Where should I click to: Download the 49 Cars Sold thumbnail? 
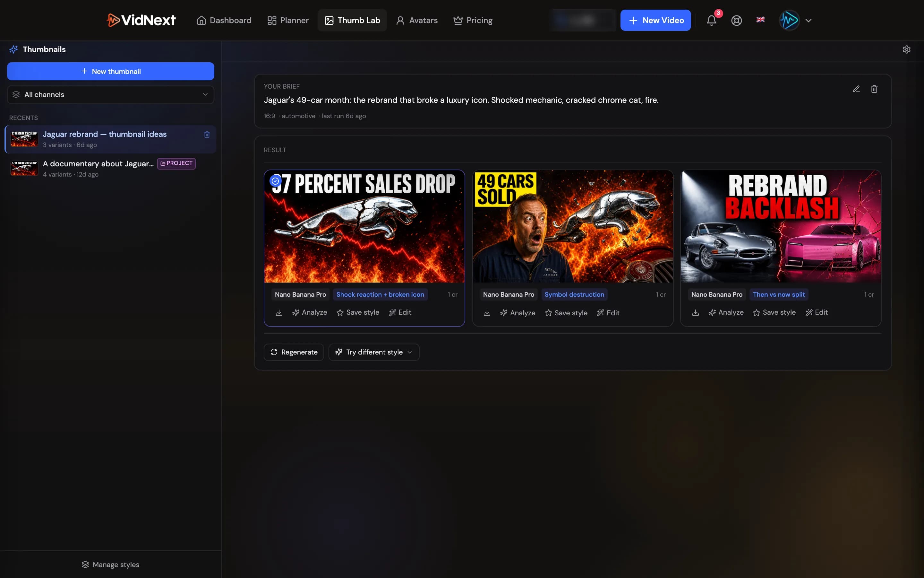487,313
